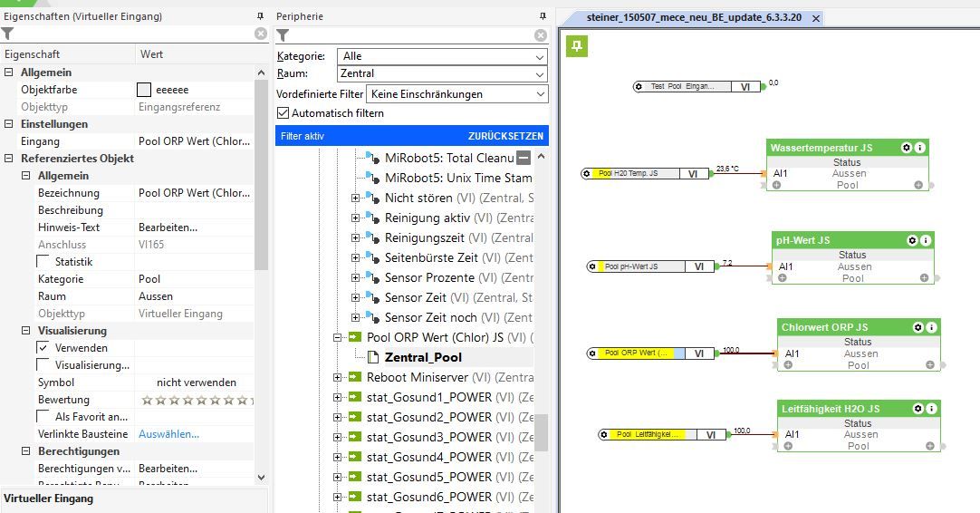Open the Kategorie dropdown
This screenshot has width=980, height=513.
[442, 56]
